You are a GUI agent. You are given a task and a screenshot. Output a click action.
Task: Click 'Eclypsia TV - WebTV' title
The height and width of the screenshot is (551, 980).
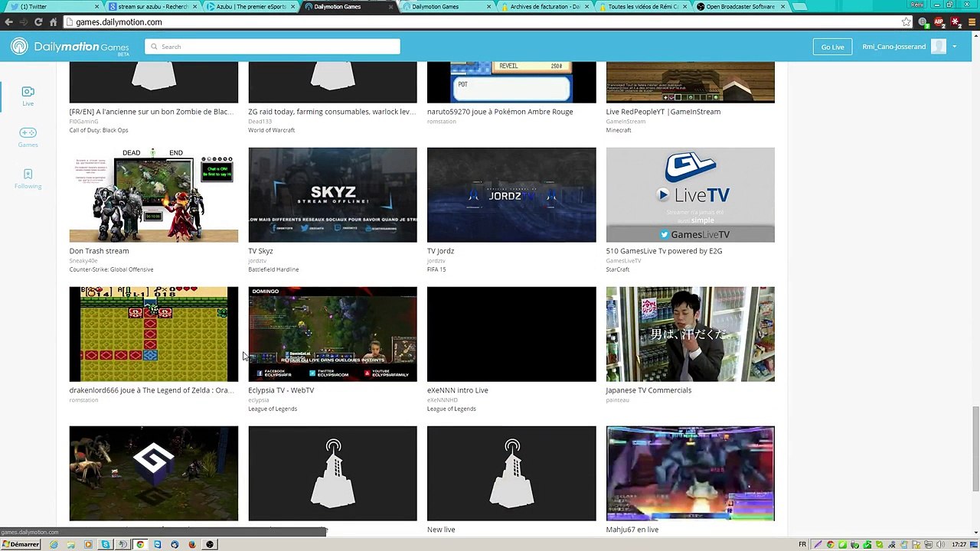click(281, 390)
